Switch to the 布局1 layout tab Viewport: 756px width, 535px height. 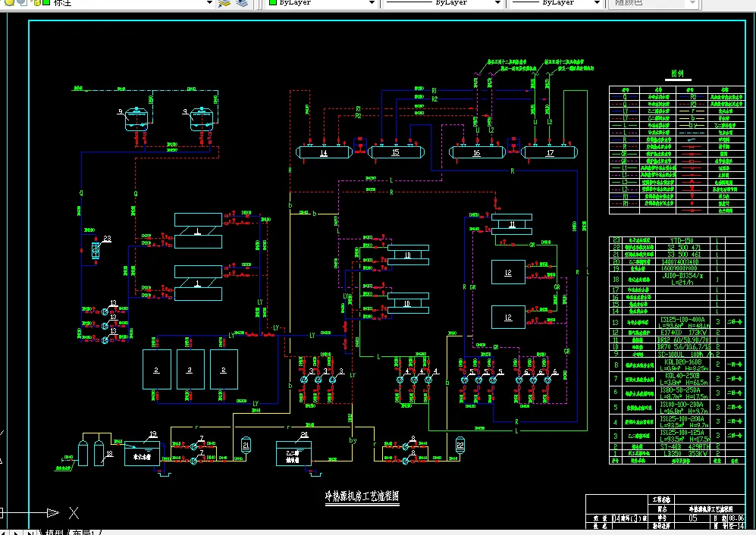click(85, 532)
